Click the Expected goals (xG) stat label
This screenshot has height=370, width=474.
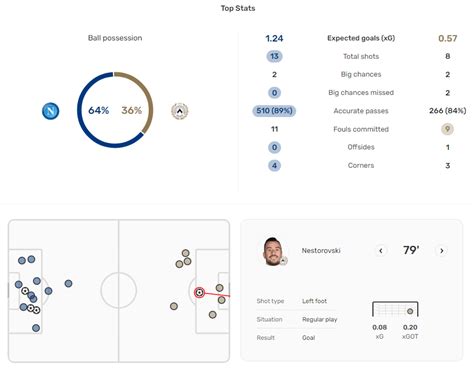click(361, 38)
